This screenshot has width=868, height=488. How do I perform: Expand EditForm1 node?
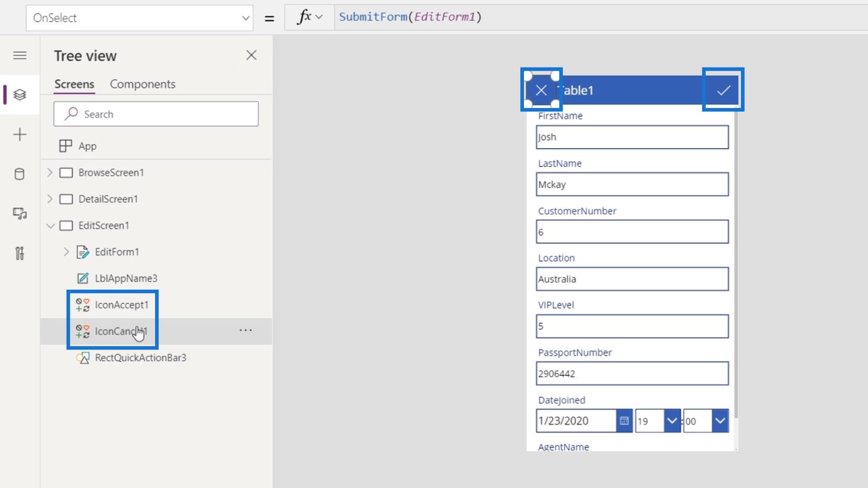click(66, 252)
